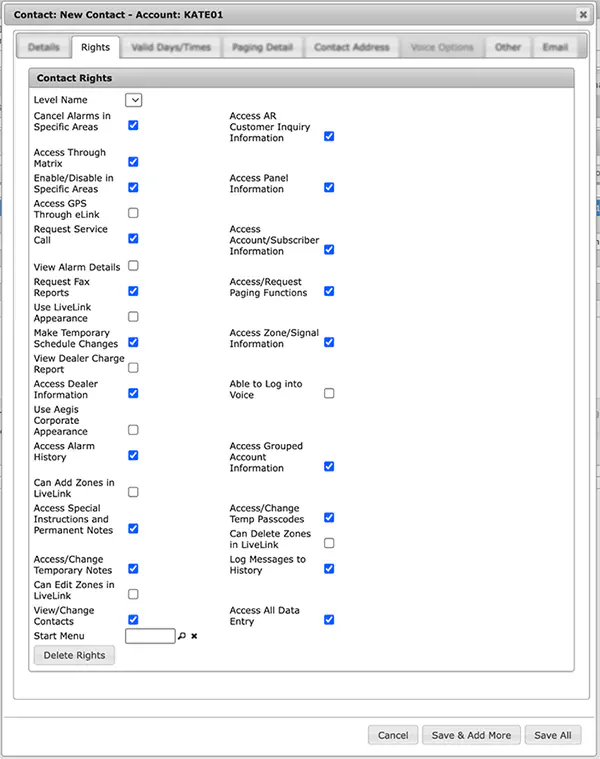Viewport: 600px width, 759px height.
Task: Enable Access GPS Through eLink checkbox
Action: pos(133,213)
